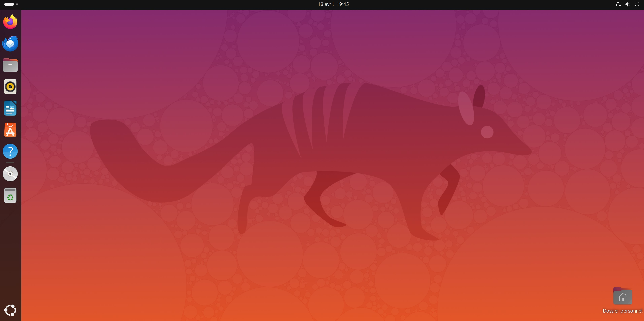Open the Ubuntu App Center
This screenshot has height=321, width=644.
(x=10, y=130)
